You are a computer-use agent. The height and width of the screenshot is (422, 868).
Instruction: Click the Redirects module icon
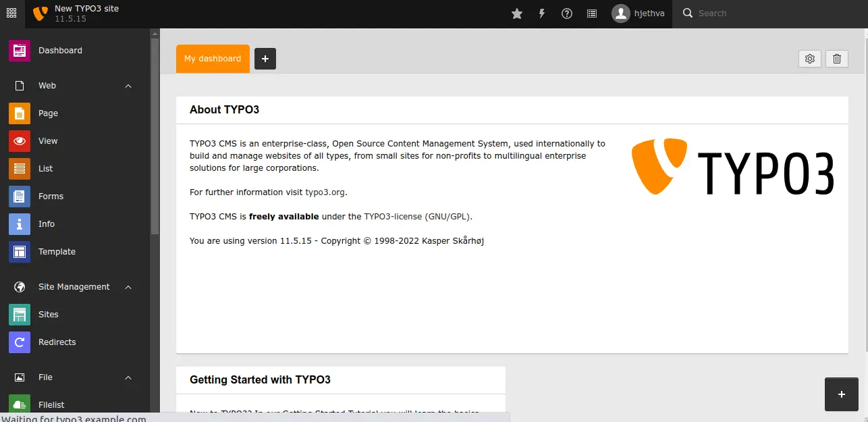(20, 342)
